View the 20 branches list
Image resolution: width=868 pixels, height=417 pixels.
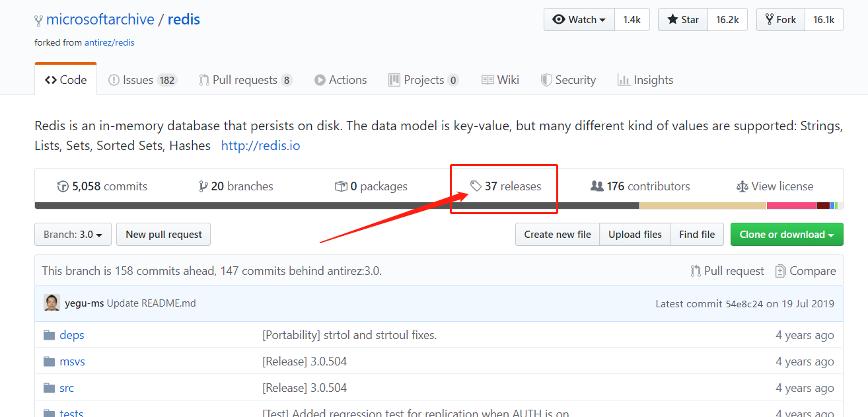(236, 186)
